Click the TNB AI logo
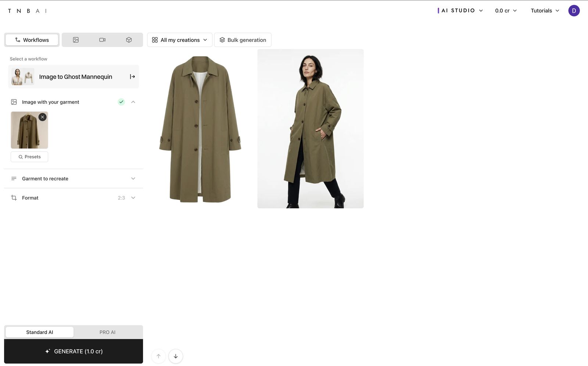588x366 pixels. tap(27, 11)
